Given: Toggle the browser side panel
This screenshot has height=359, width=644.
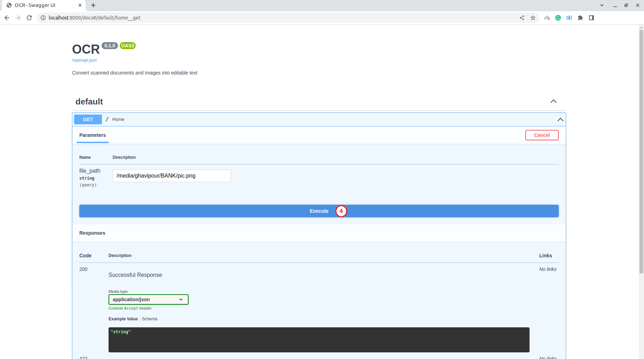Looking at the screenshot, I should 591,18.
